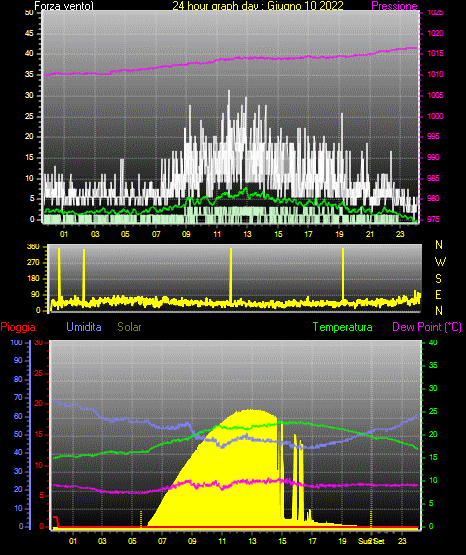Click hour label 11 under temperature graph

(222, 541)
